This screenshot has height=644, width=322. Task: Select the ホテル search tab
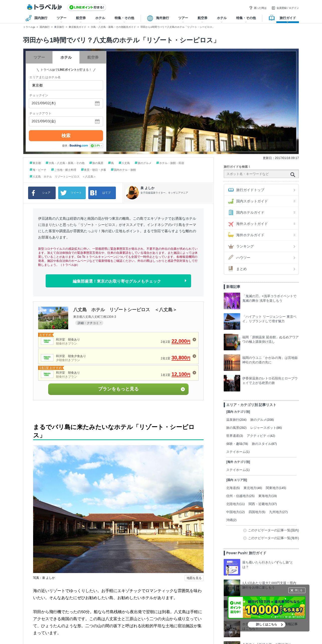pyautogui.click(x=66, y=57)
